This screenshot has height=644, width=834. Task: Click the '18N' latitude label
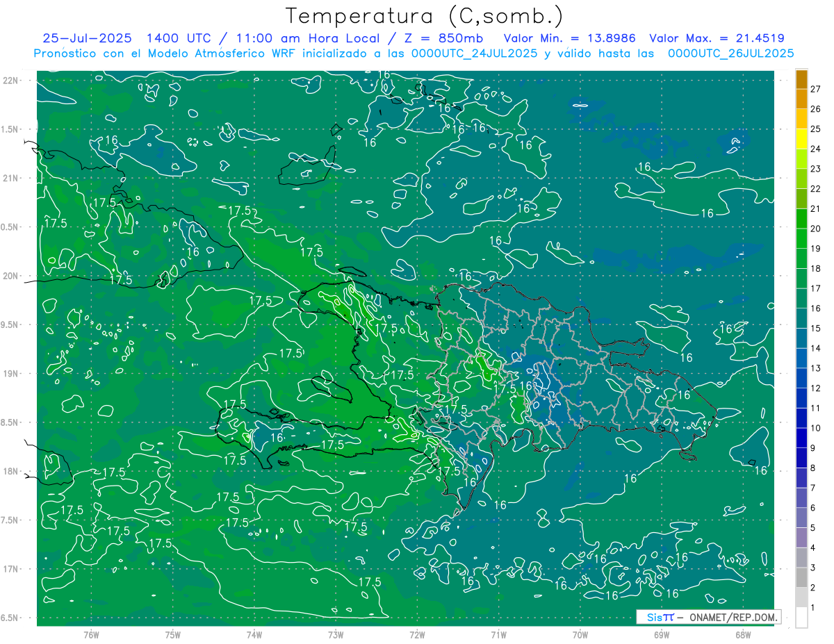(10, 471)
